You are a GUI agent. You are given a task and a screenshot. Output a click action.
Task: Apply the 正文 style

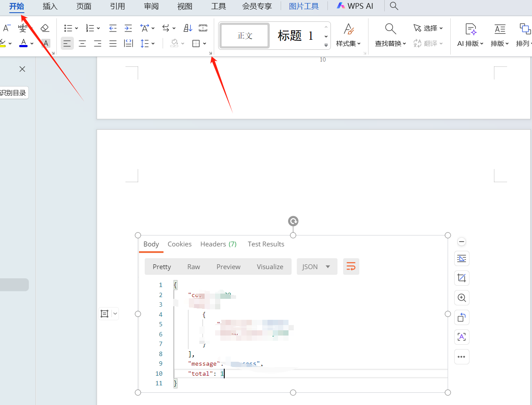point(245,36)
